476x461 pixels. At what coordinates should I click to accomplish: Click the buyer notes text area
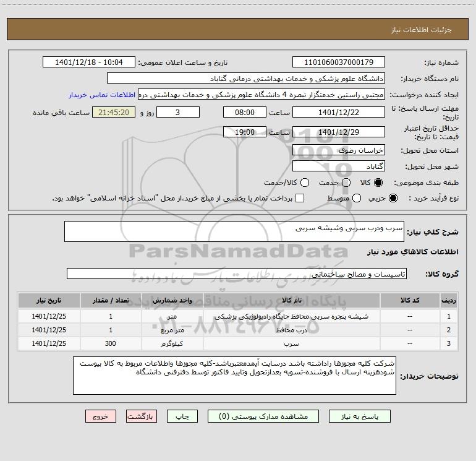(234, 376)
